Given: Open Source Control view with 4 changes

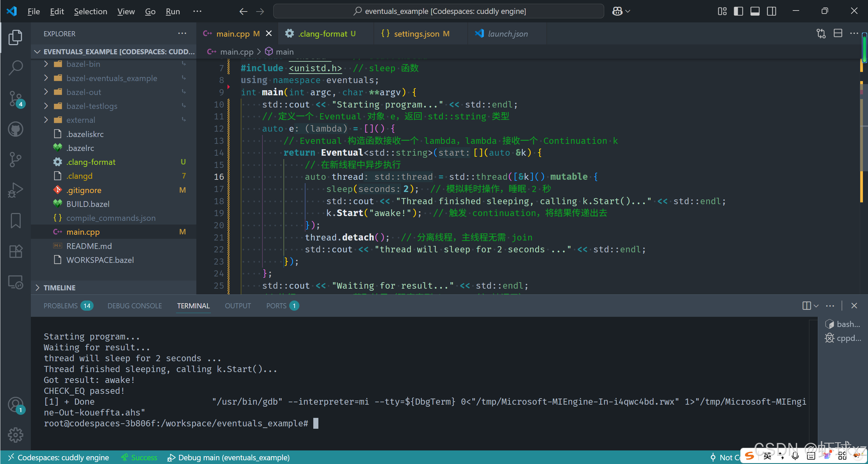Looking at the screenshot, I should 16,99.
